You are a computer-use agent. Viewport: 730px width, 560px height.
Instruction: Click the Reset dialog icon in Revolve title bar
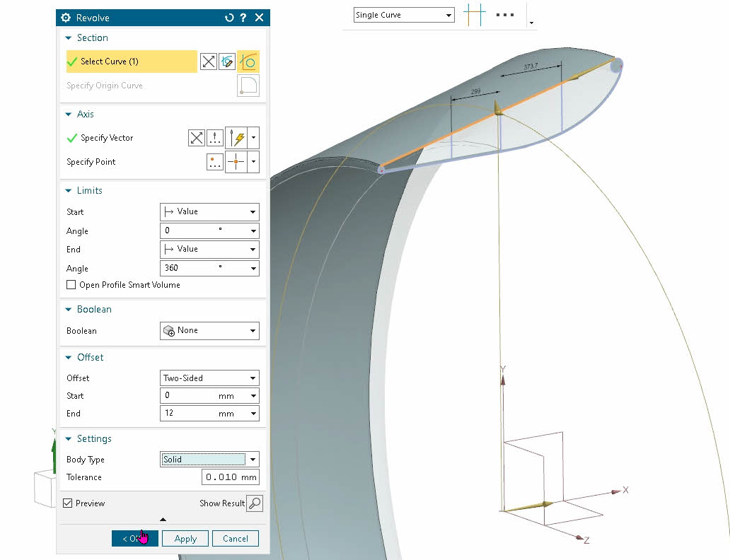tap(229, 18)
